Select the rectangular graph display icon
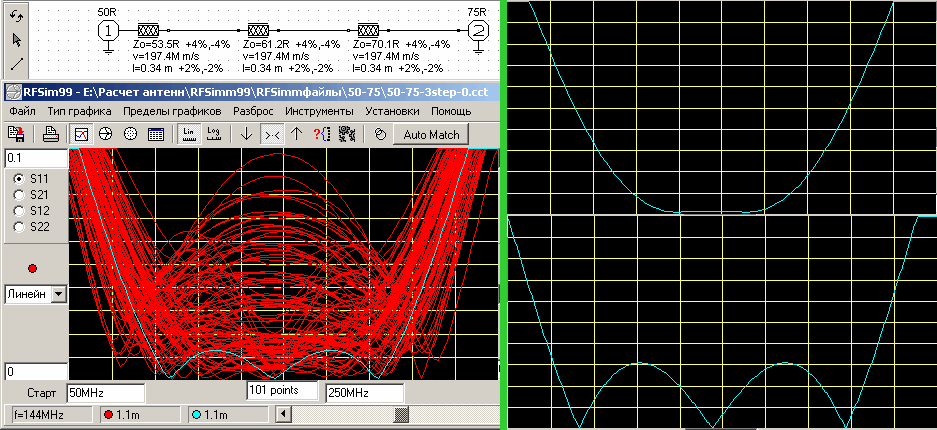937x430 pixels. tap(80, 134)
